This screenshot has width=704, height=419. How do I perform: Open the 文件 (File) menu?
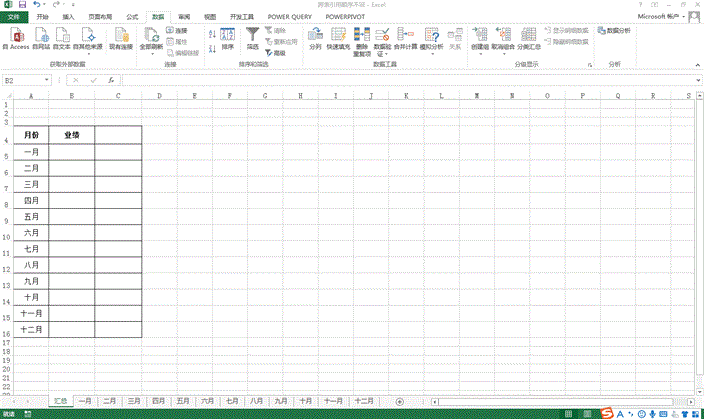tap(13, 17)
